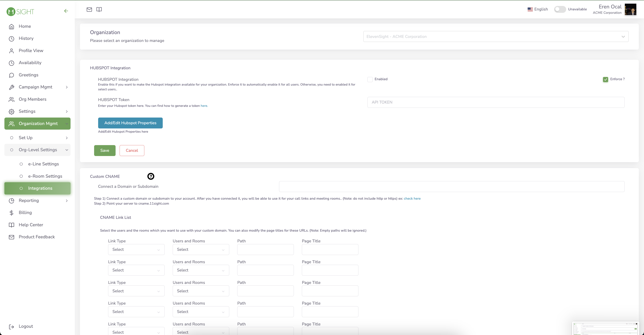Click the Home house icon
This screenshot has height=335, width=644.
[11, 26]
